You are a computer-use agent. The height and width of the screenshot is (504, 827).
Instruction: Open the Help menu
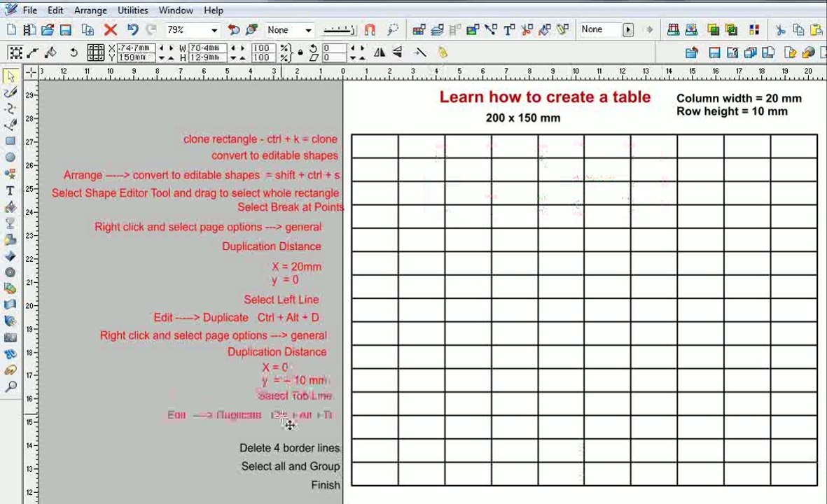[x=214, y=10]
